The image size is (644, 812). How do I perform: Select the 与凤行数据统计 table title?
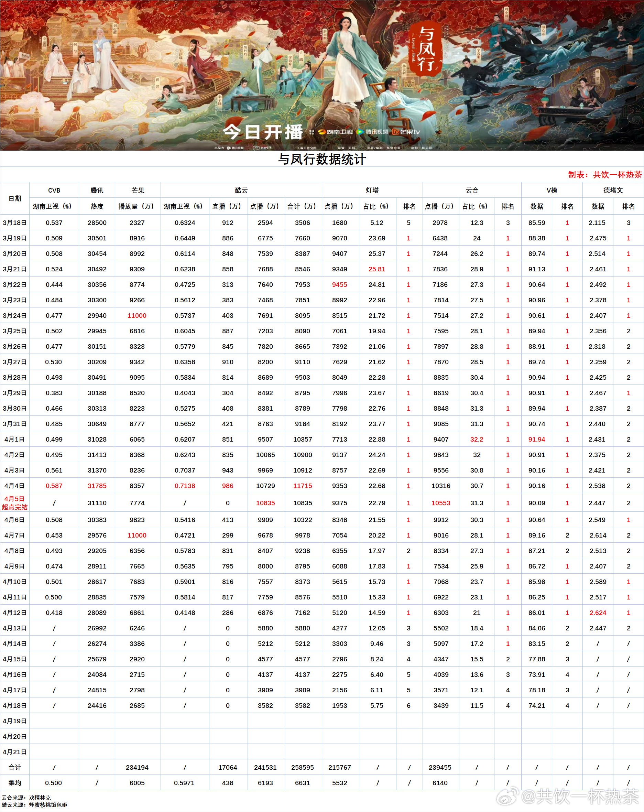[x=321, y=159]
